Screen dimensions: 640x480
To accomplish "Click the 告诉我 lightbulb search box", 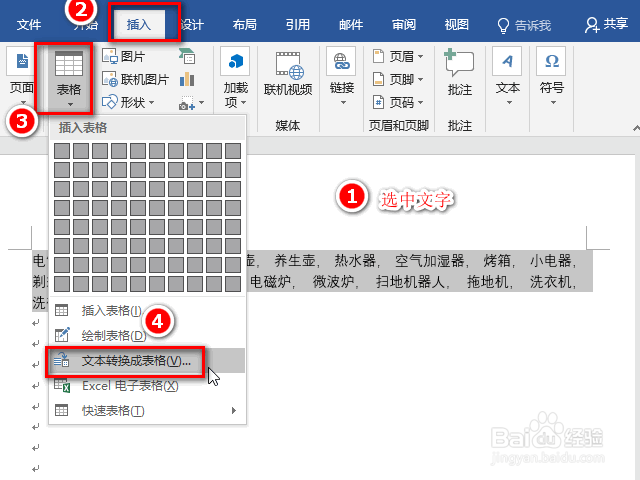I will pyautogui.click(x=524, y=25).
